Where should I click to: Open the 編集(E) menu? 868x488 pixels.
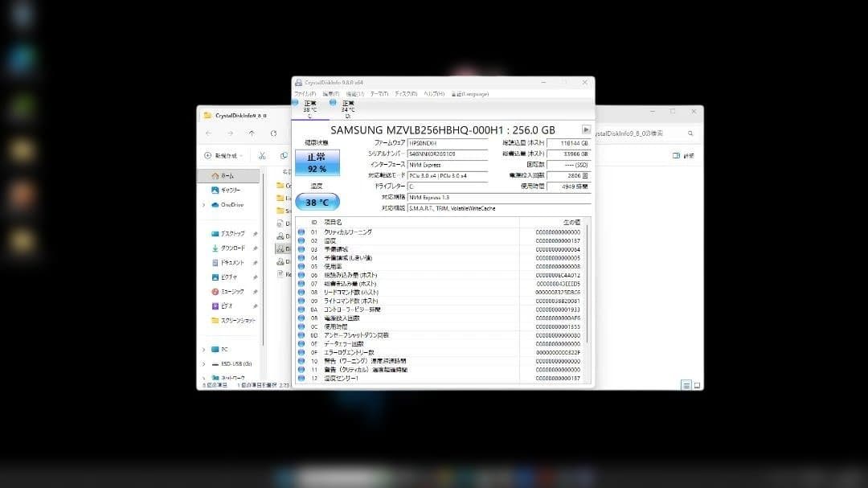331,94
